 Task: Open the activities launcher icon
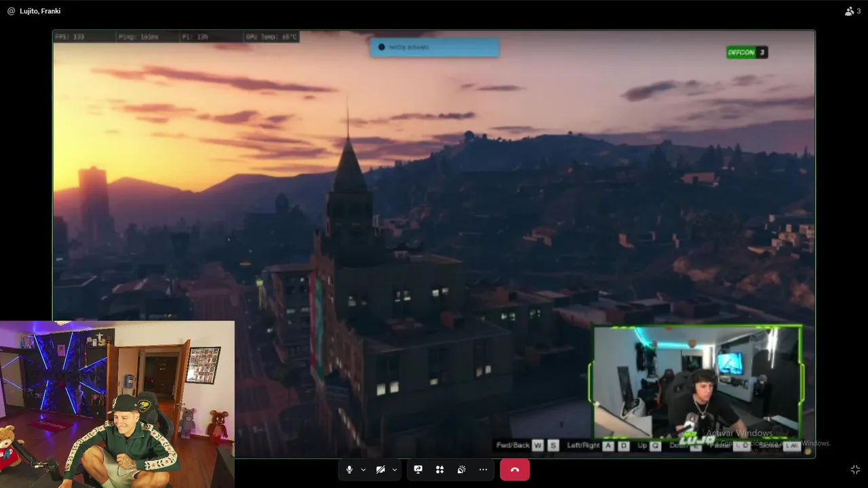coord(440,470)
